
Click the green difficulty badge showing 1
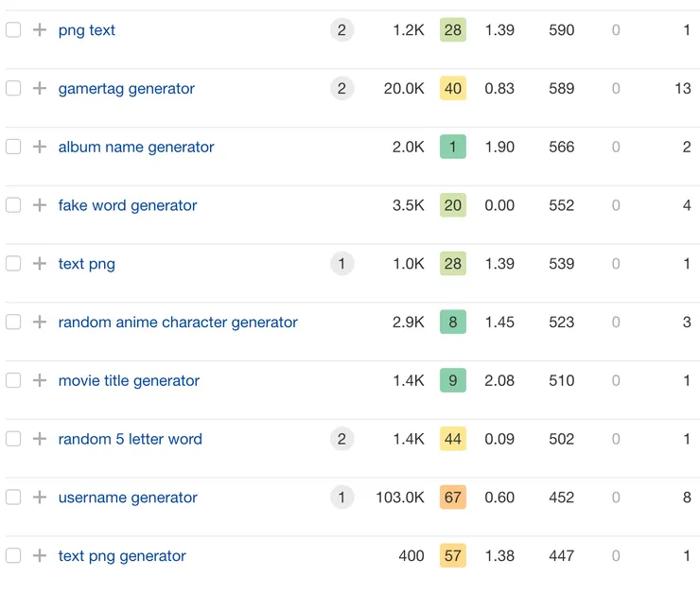[x=453, y=147]
